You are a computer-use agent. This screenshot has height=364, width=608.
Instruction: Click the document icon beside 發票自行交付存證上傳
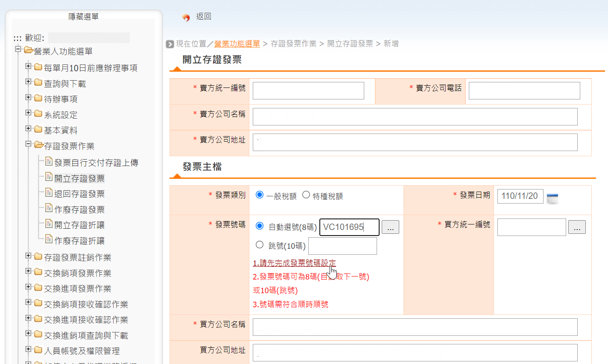point(49,162)
